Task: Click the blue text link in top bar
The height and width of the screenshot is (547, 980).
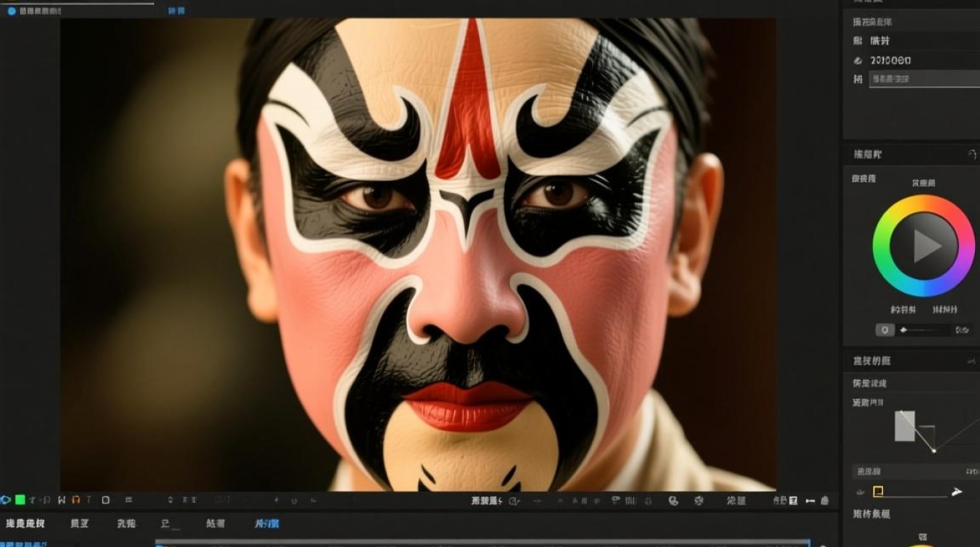Action: tap(176, 11)
